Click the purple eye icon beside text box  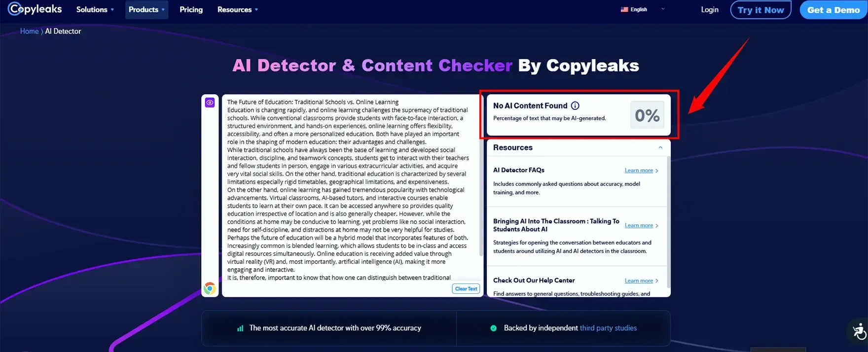(x=210, y=103)
